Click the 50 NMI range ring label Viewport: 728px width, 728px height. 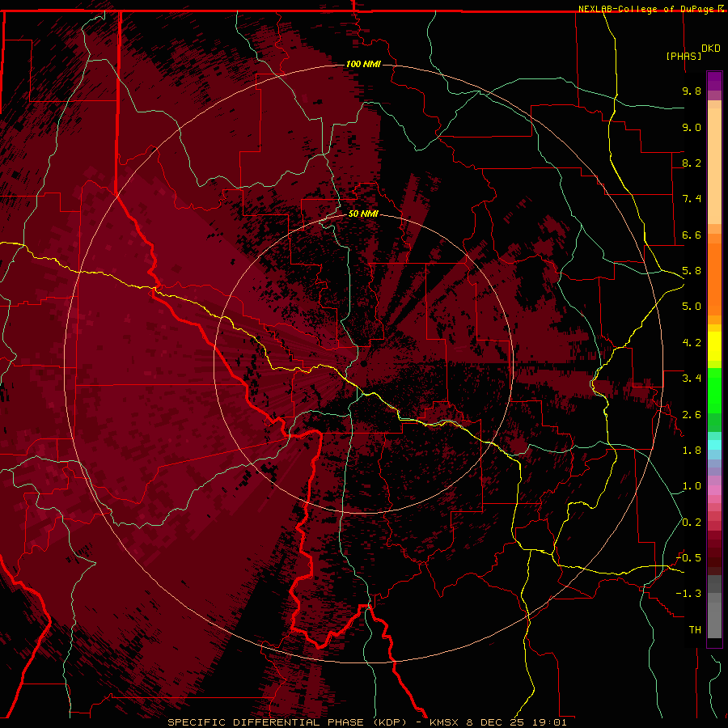click(363, 214)
